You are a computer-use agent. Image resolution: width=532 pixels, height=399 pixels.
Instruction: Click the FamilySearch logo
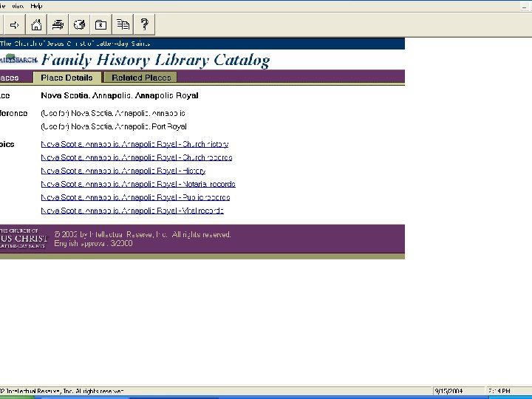(18, 59)
